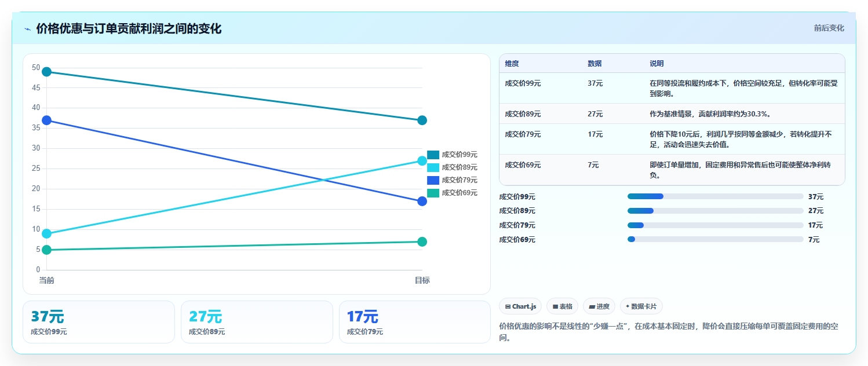Viewport: 868px width, 366px height.
Task: Toggle 成交价69元 legend swatch in chart
Action: [433, 193]
